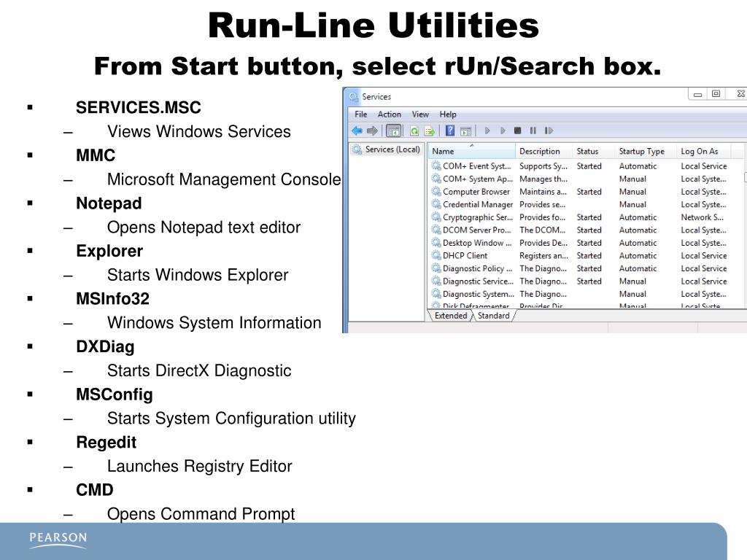Open Help via blue question mark icon
The width and height of the screenshot is (747, 560).
(x=450, y=131)
